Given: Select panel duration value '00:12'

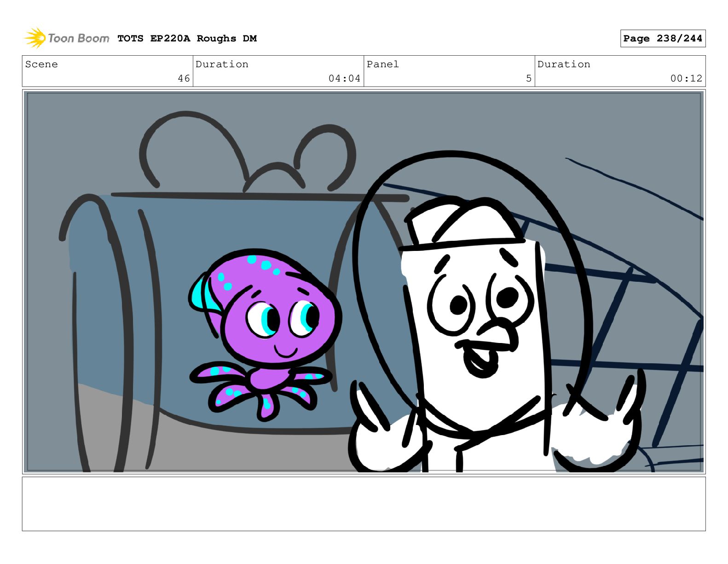Looking at the screenshot, I should 686,79.
